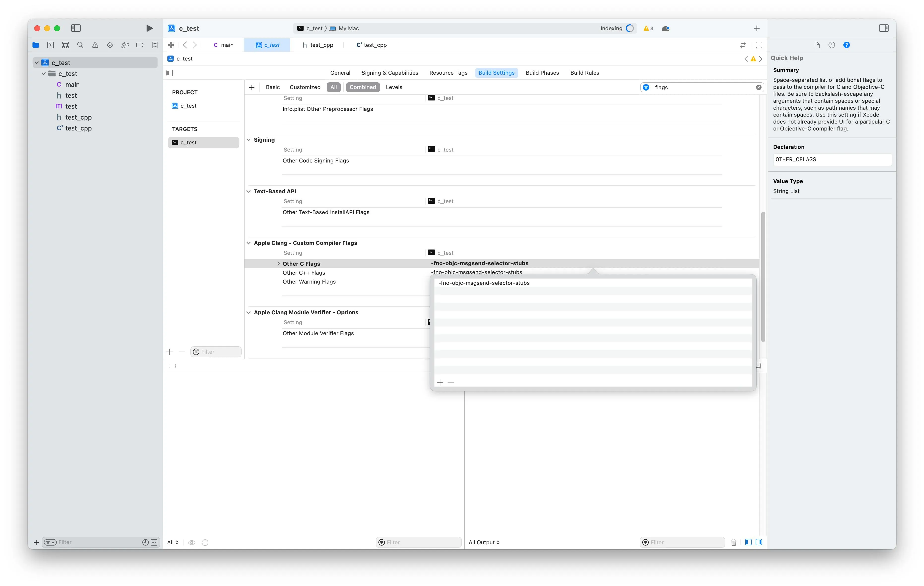The height and width of the screenshot is (586, 924).
Task: Click the Run play button
Action: coord(149,29)
